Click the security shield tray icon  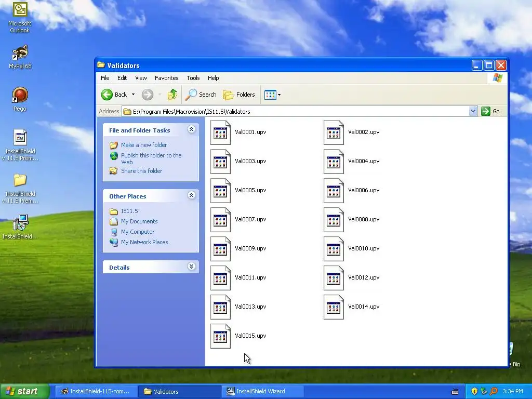[474, 392]
